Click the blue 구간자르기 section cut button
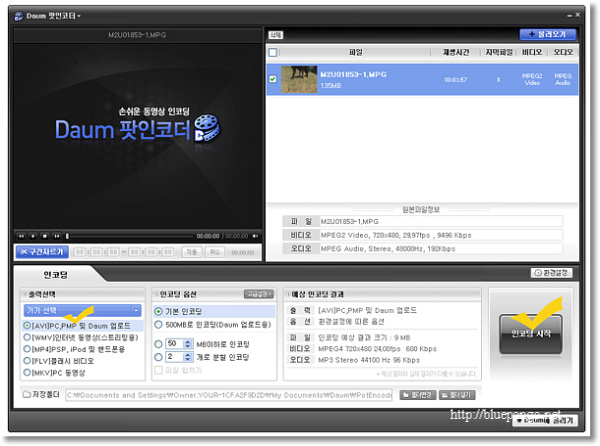600x446 pixels. click(x=42, y=252)
